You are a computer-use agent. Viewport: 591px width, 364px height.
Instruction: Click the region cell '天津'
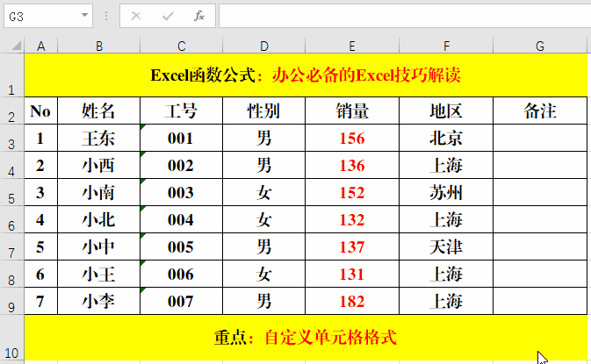pos(446,246)
